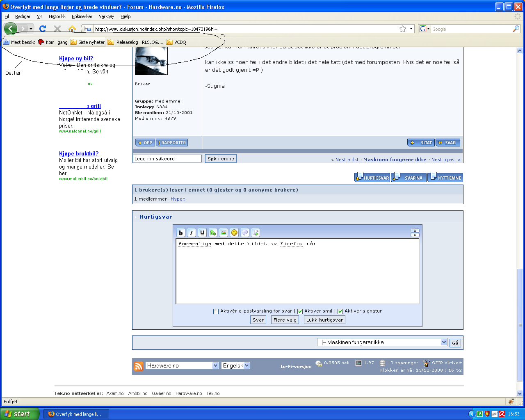Viewport: 525px width, 420px height.
Task: Click the orange RSS feed icon
Action: pyautogui.click(x=139, y=366)
